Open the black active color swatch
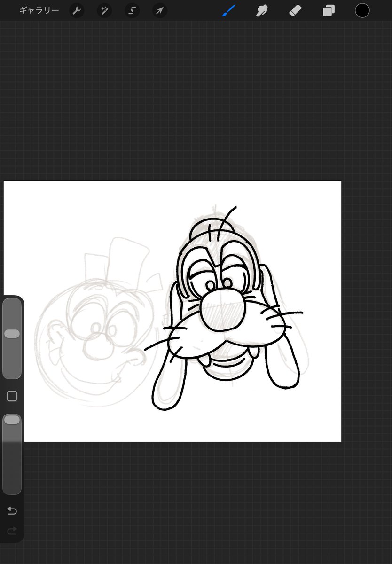Viewport: 392px width, 564px height. tap(362, 10)
